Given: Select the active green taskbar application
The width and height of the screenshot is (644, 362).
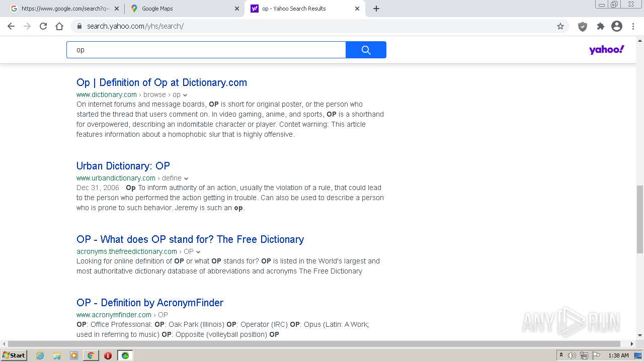Looking at the screenshot, I should (125, 355).
